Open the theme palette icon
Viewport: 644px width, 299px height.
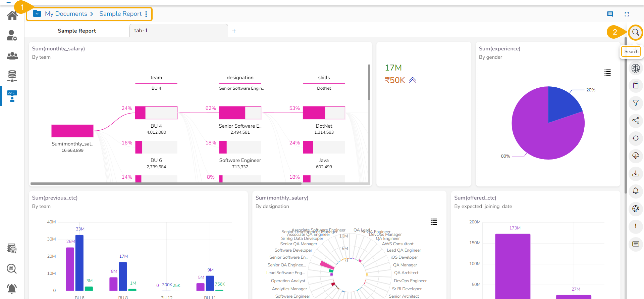(636, 209)
